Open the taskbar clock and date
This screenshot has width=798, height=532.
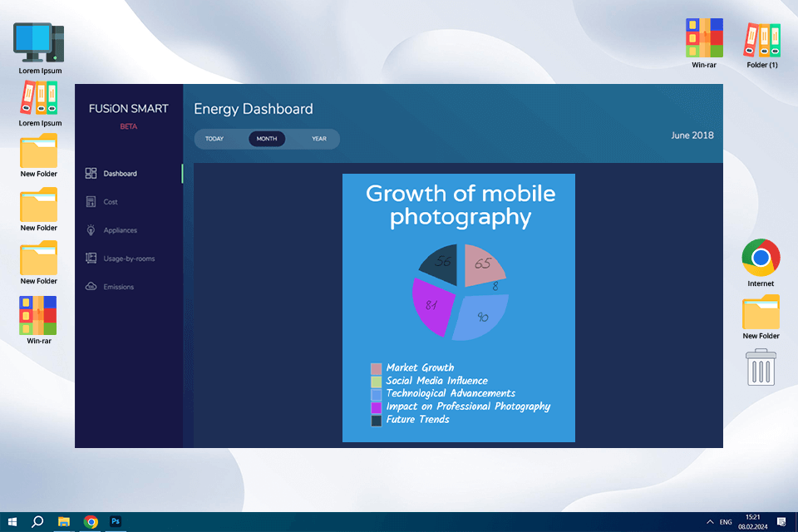[753, 522]
